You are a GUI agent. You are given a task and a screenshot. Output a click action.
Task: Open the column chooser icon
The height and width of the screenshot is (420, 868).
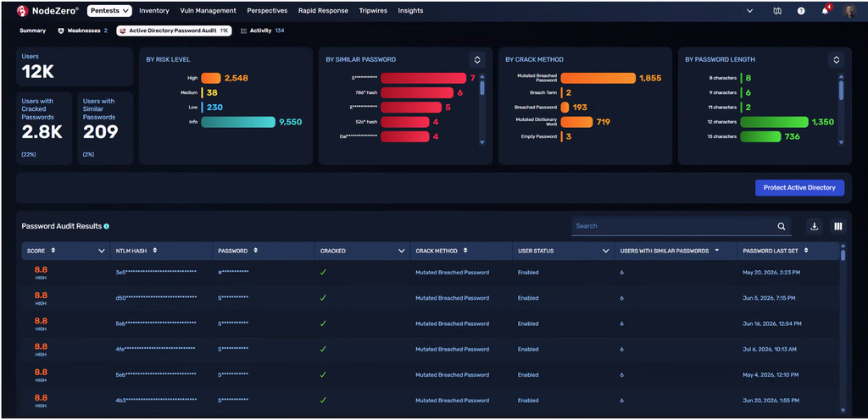pos(838,226)
